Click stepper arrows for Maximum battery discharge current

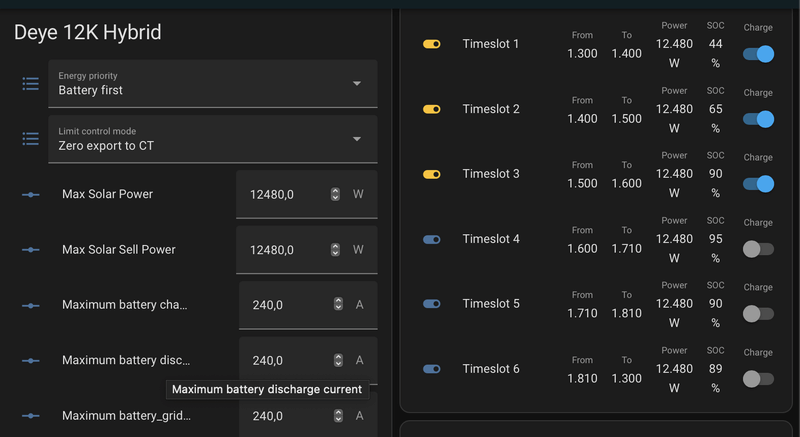338,360
